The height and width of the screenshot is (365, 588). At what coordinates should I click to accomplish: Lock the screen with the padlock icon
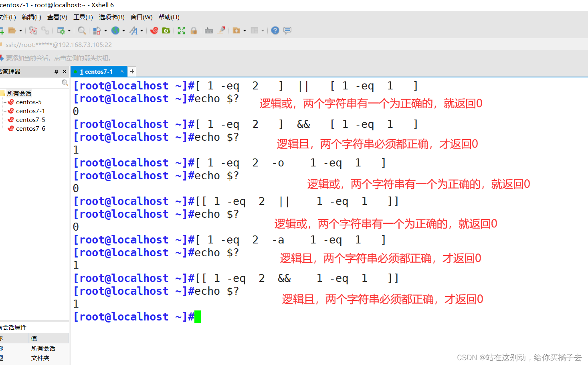(194, 30)
